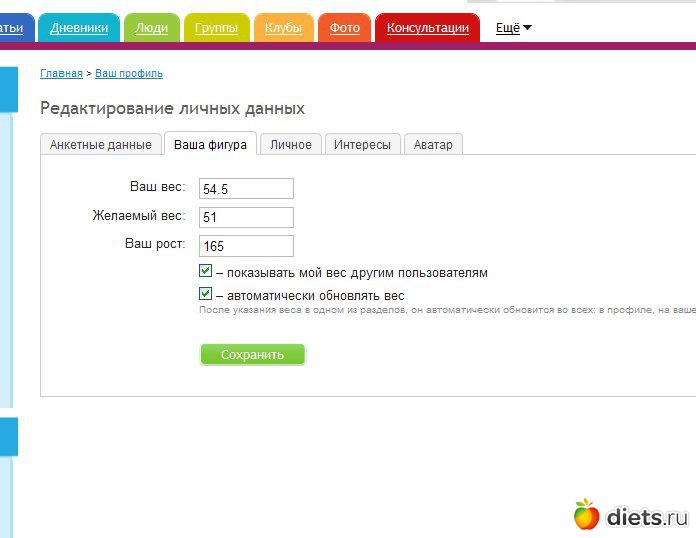
Task: Open the Дневники navigation tab
Action: pyautogui.click(x=79, y=28)
